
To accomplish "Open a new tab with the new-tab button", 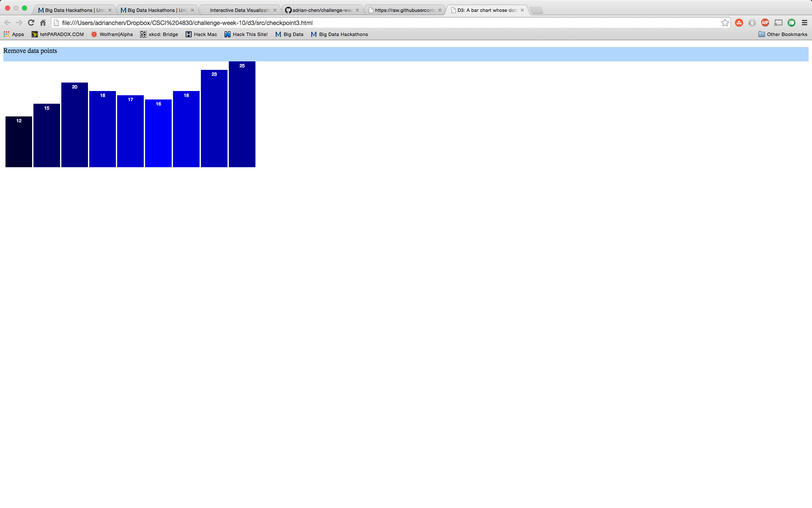I will [x=536, y=10].
